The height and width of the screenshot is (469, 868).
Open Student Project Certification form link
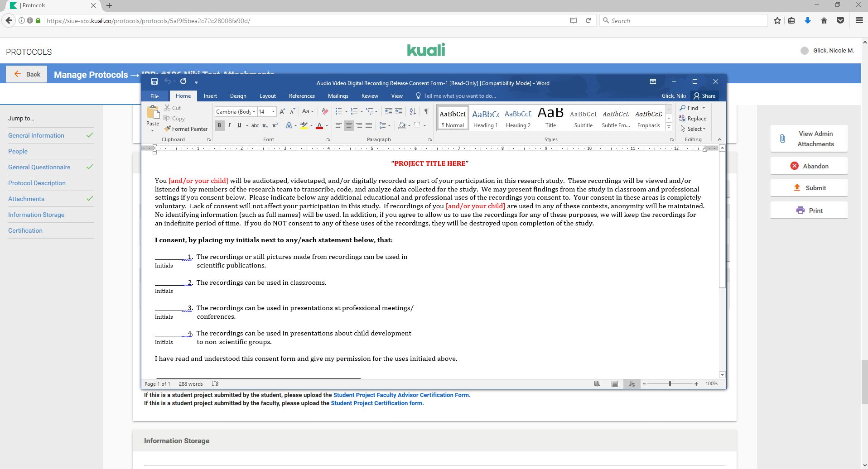(x=377, y=403)
